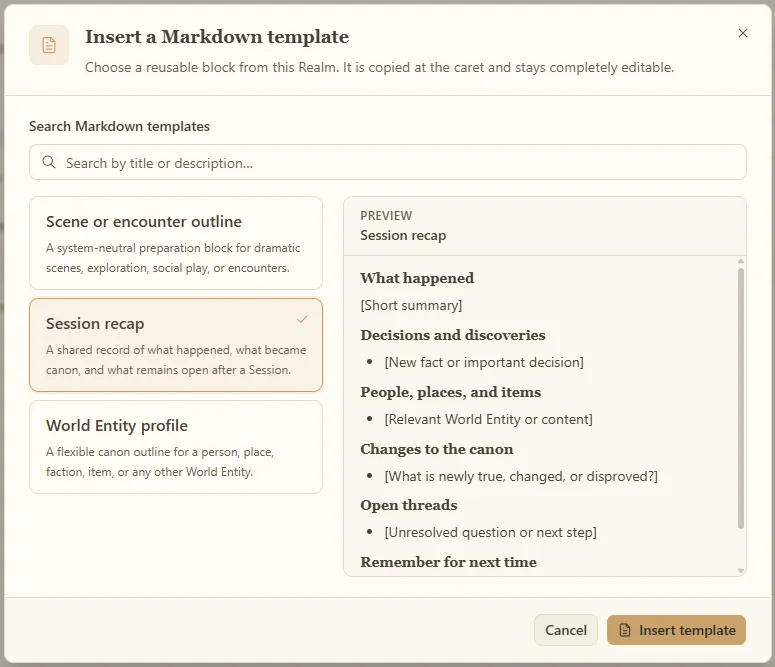The image size is (775, 667).
Task: Click the What happened preview heading
Action: pos(417,278)
